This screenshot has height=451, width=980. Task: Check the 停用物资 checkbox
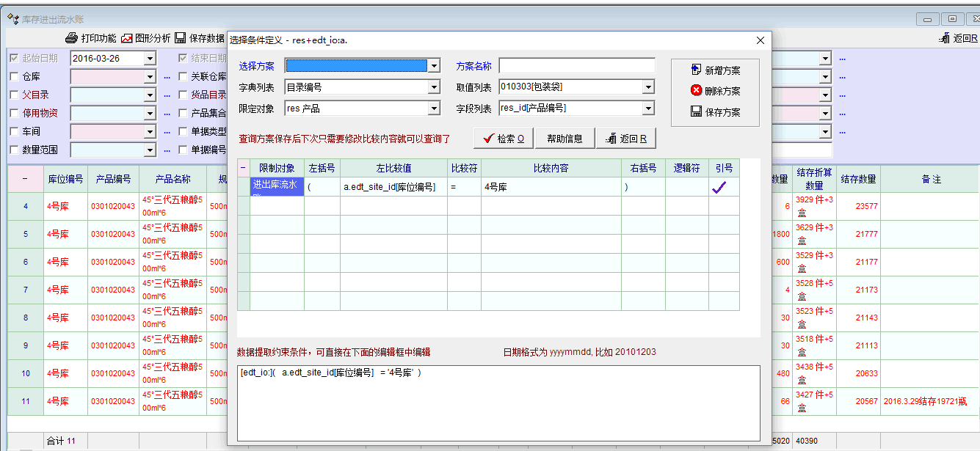click(14, 113)
